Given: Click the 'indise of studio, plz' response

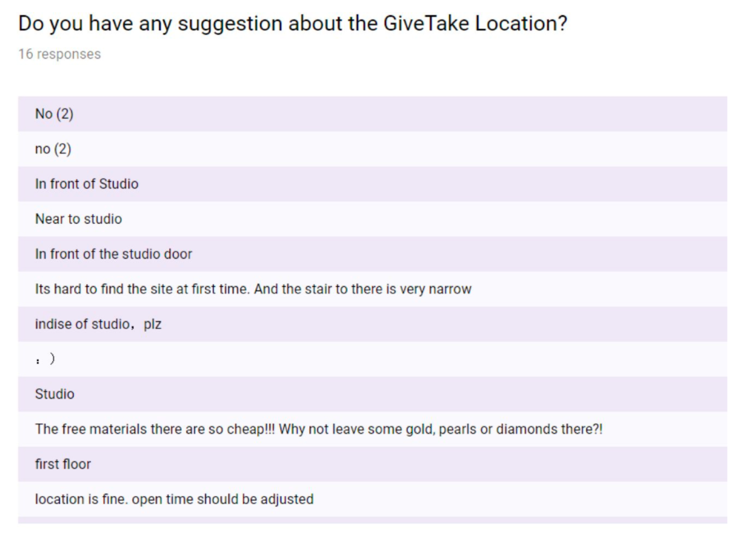Looking at the screenshot, I should (x=373, y=324).
